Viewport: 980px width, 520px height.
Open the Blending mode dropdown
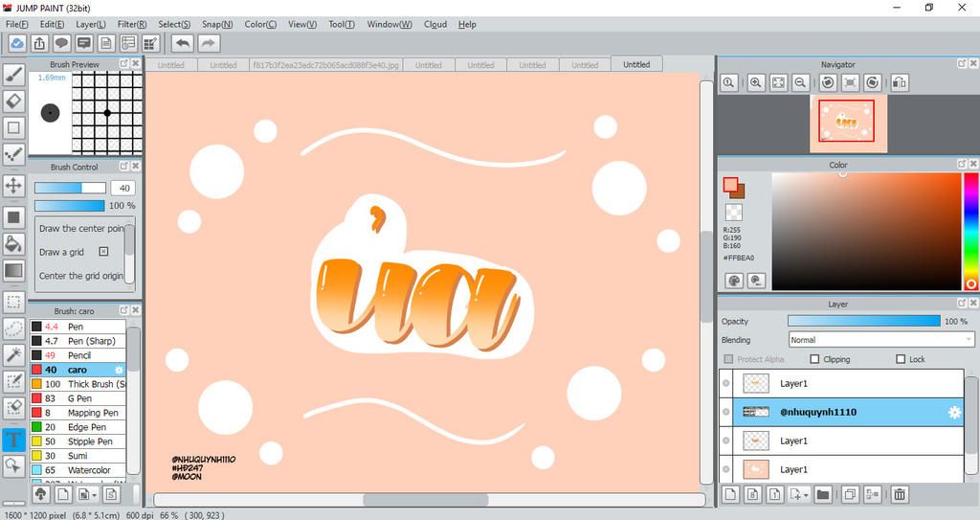880,340
